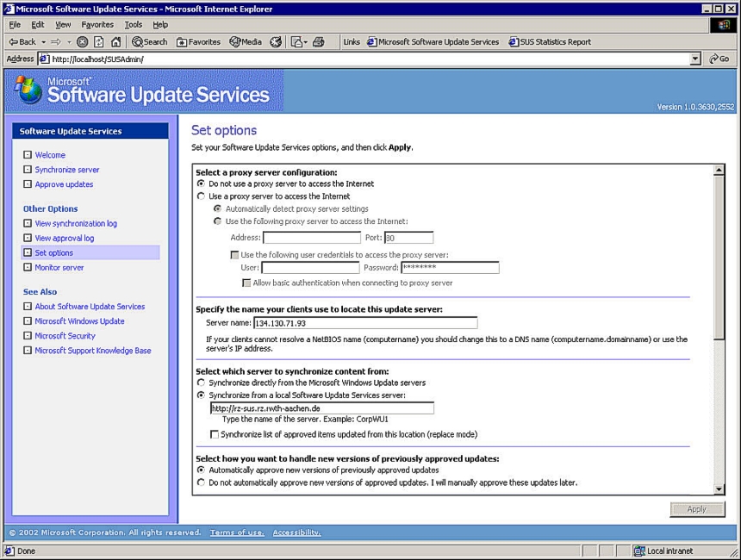The width and height of the screenshot is (741, 560).
Task: Click the Accessibility footer link
Action: coord(296,532)
